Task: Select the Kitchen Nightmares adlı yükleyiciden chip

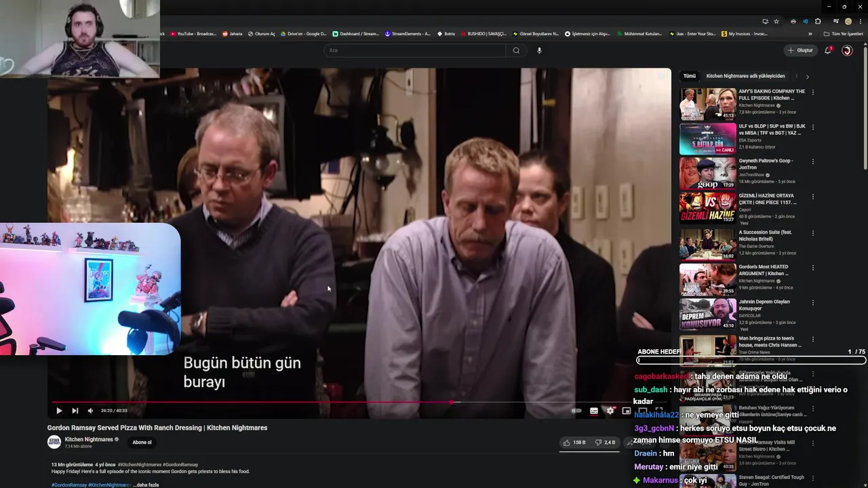Action: 745,76
